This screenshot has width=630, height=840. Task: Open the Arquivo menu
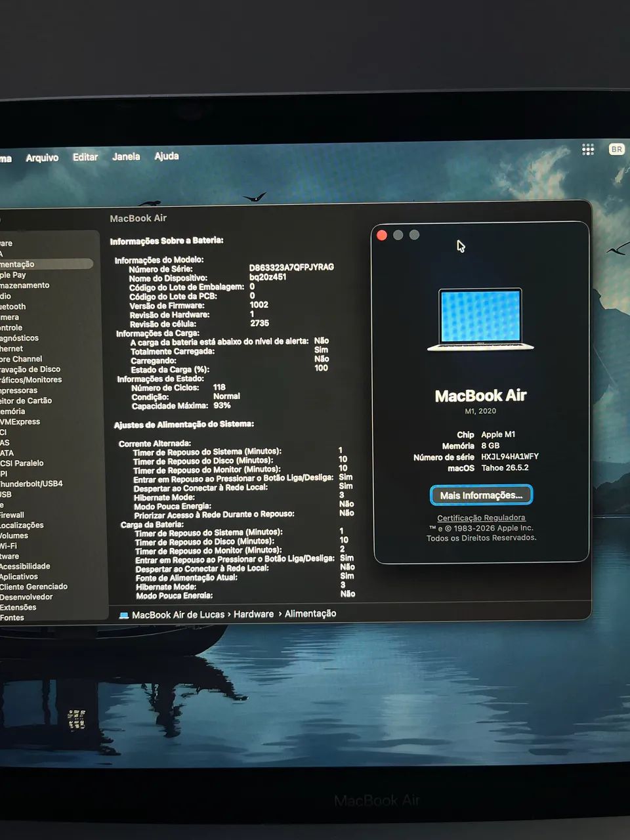point(42,157)
